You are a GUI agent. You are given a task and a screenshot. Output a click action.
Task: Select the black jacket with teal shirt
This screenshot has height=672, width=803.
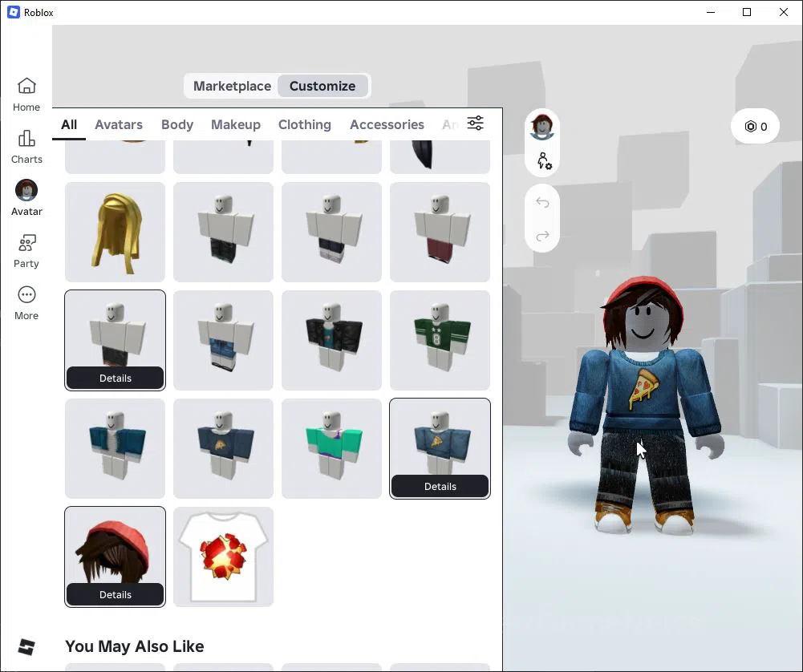coord(332,340)
